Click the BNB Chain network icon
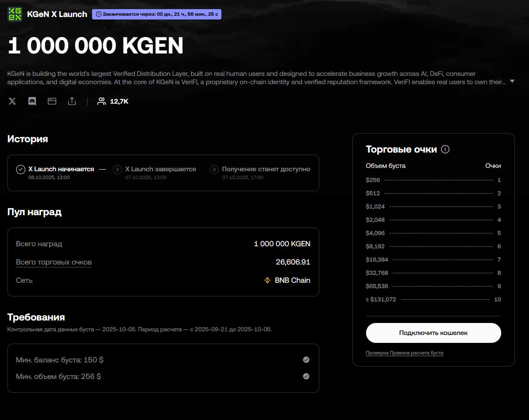Viewport: 529px width, 420px height. pyautogui.click(x=267, y=280)
